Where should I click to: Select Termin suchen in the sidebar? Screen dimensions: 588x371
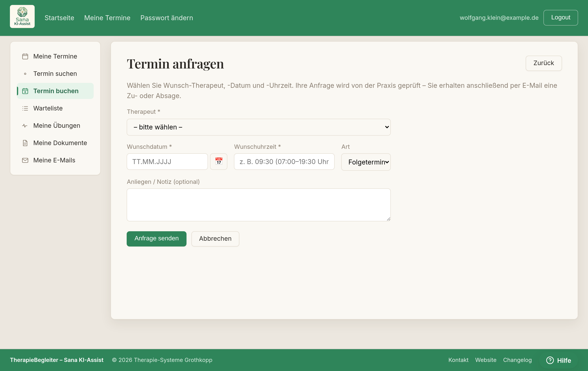click(55, 74)
